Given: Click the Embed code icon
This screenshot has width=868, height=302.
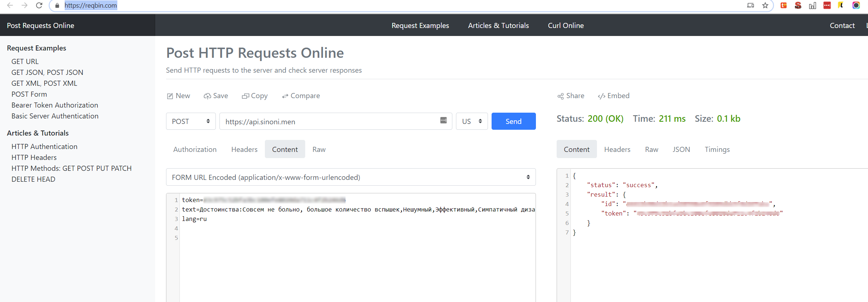Looking at the screenshot, I should pyautogui.click(x=601, y=96).
